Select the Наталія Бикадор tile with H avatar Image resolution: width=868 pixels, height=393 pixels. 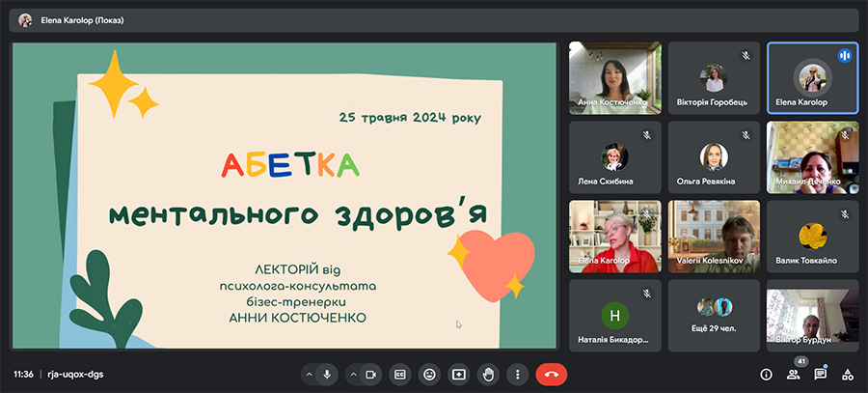click(614, 314)
